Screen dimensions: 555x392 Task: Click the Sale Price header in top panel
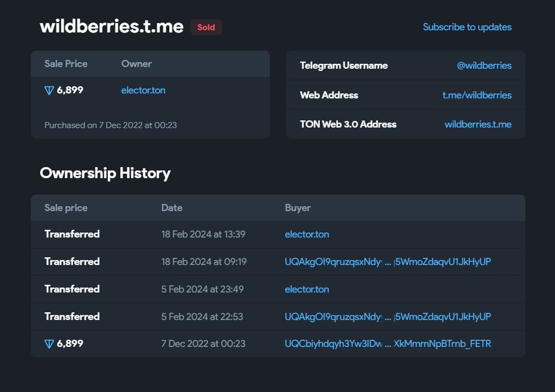click(66, 64)
